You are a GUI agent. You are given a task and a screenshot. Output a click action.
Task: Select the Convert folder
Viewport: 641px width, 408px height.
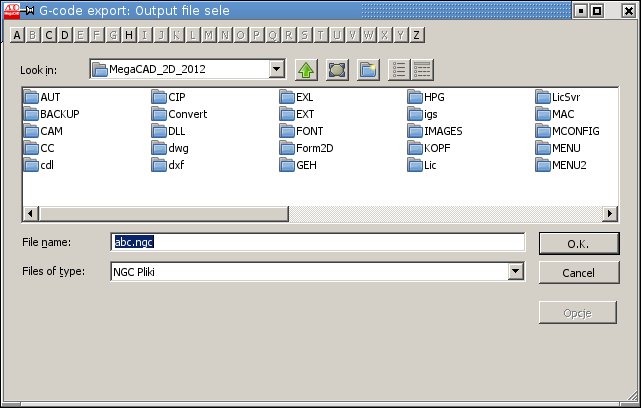[179, 114]
